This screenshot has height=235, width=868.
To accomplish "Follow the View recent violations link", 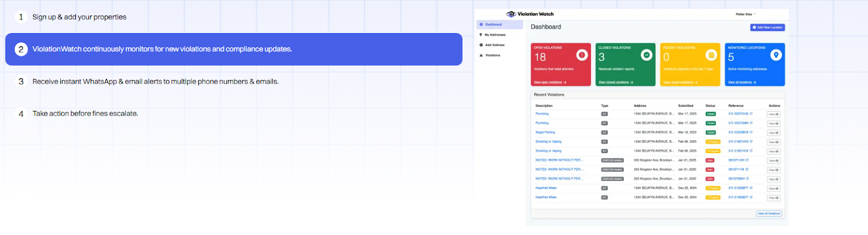I will tap(680, 82).
